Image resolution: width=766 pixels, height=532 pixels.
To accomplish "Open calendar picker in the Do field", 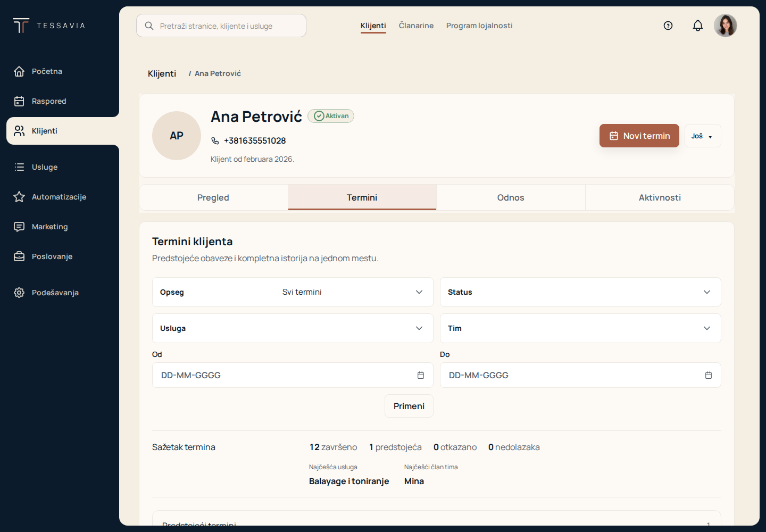I will (709, 375).
